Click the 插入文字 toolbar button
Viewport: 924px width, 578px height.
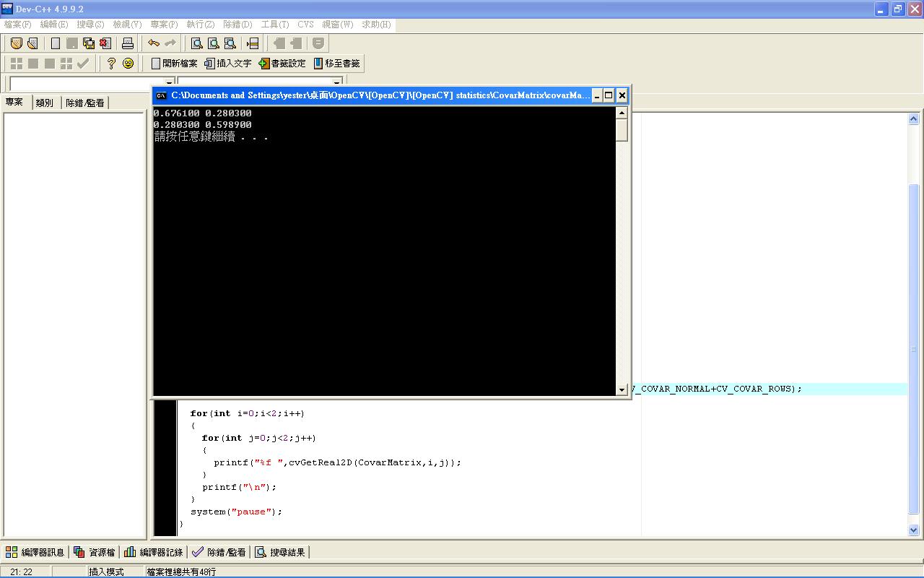pos(227,64)
